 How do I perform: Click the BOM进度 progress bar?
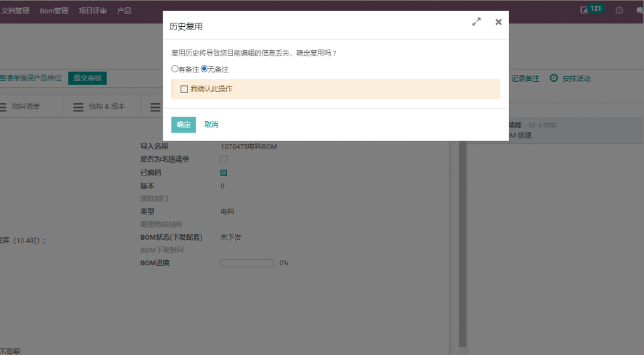tap(246, 263)
